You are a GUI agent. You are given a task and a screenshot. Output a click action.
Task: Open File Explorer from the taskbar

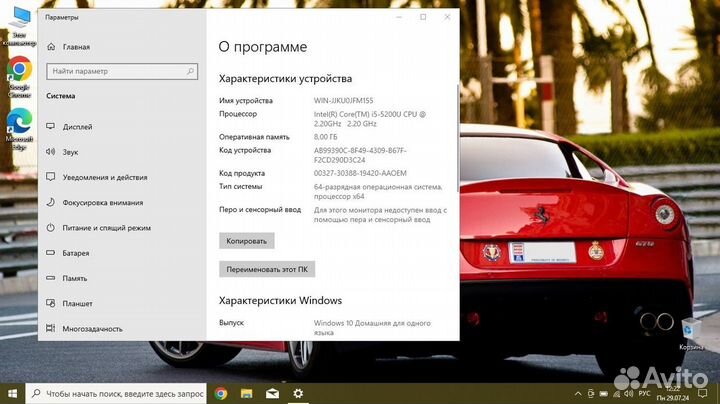tap(247, 393)
